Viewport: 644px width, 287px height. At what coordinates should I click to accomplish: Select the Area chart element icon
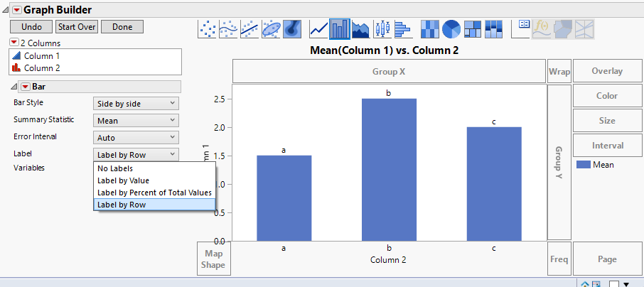[361, 28]
